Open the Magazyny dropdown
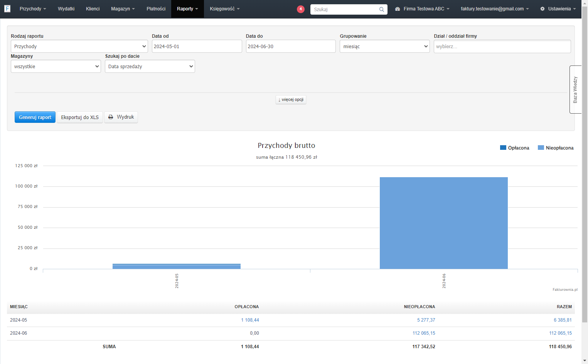 pos(56,66)
